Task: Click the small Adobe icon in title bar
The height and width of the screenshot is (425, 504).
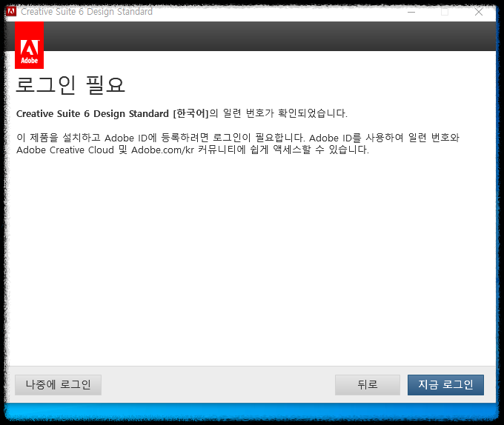Action: tap(11, 12)
